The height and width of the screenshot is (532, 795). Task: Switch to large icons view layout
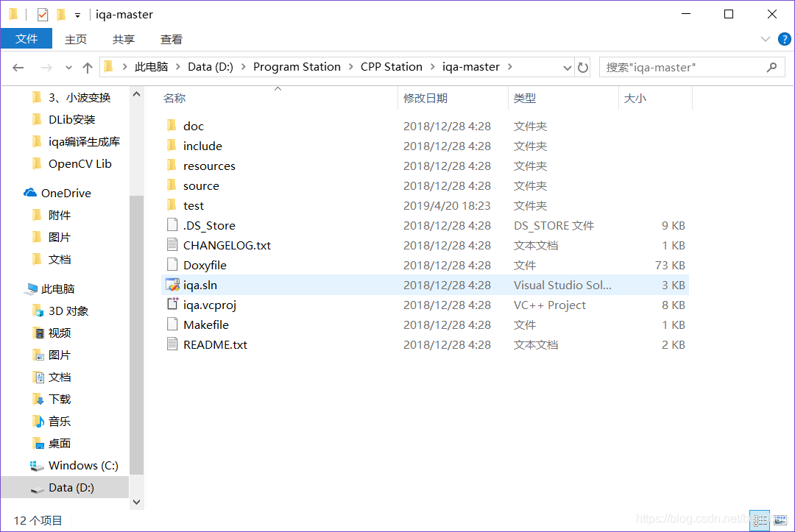coord(780,520)
